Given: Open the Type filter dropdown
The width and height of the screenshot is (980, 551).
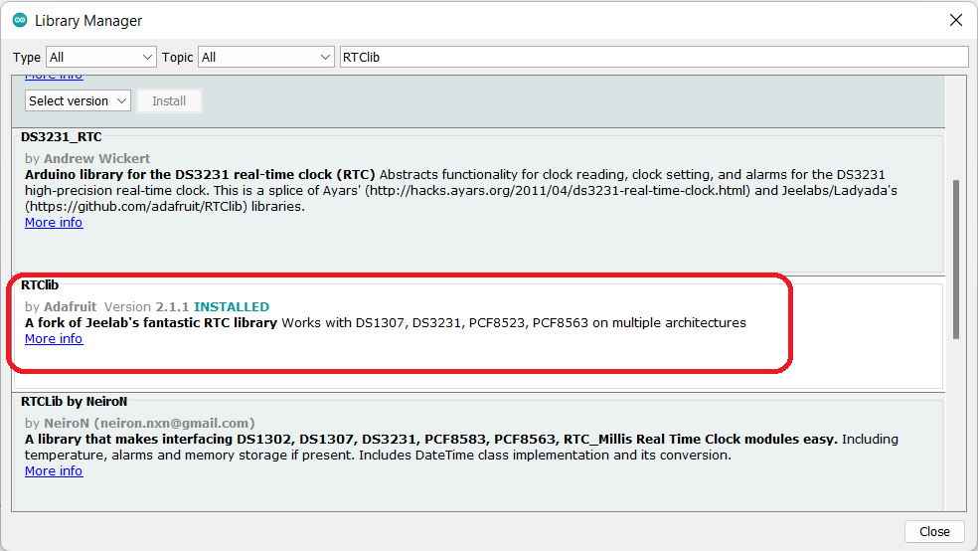Looking at the screenshot, I should click(100, 57).
